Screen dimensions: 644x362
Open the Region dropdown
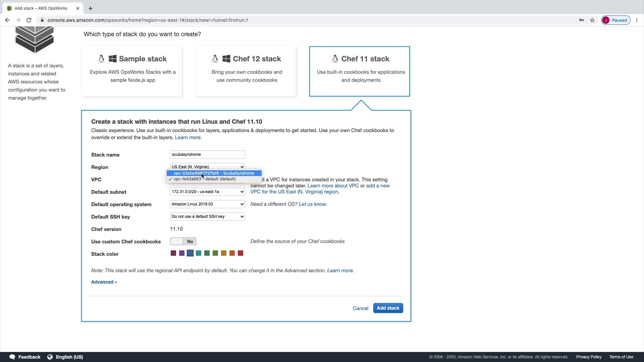pos(207,167)
